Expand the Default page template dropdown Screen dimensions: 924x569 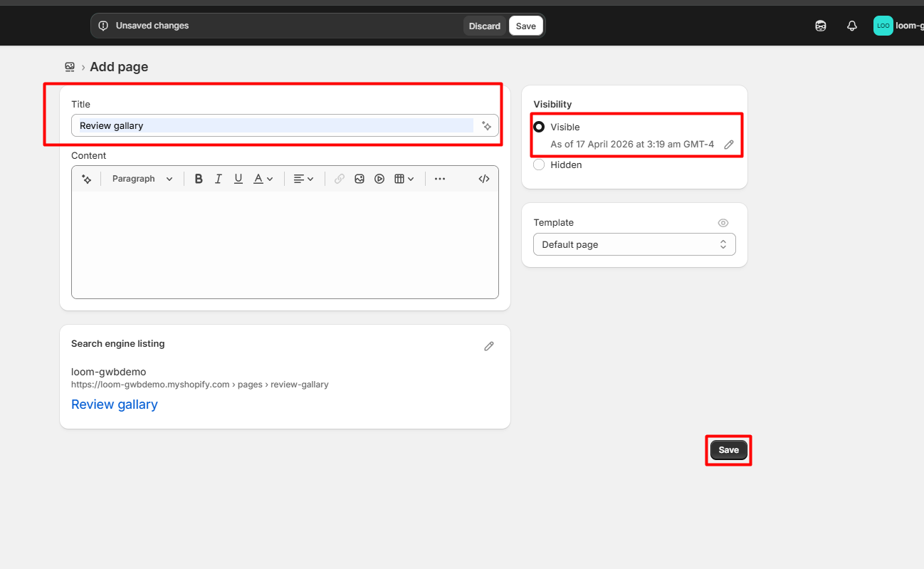pos(634,244)
